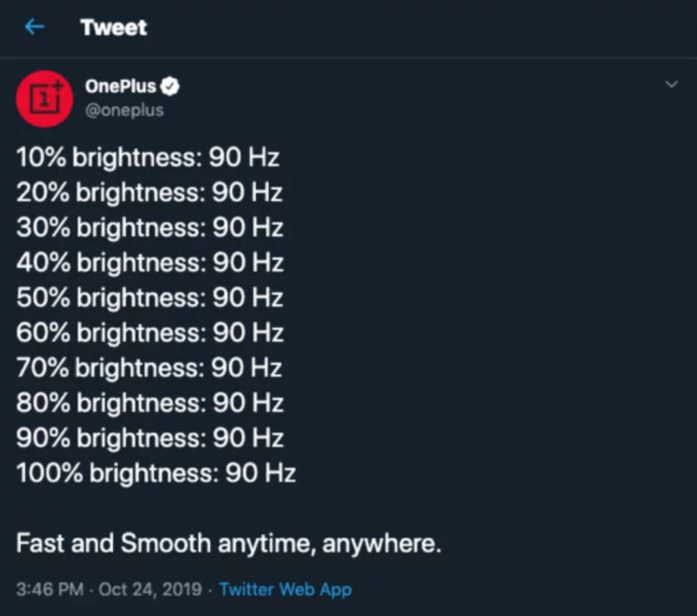Click the OnePlus display name
Screen dimensions: 697x616
click(123, 85)
